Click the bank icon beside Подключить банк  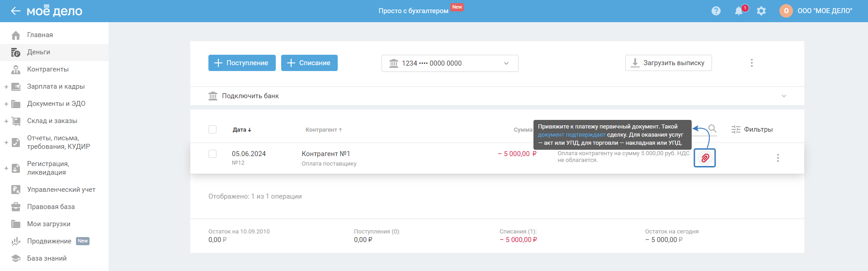click(x=213, y=96)
